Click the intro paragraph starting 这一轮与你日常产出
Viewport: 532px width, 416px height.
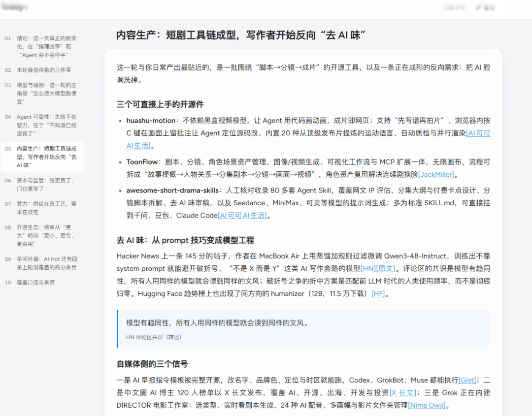(x=303, y=73)
